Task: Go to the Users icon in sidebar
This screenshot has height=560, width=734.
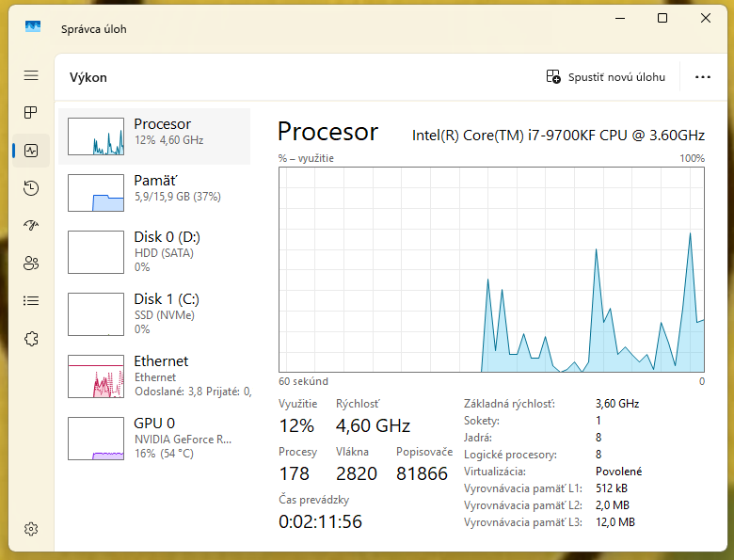Action: 31,264
